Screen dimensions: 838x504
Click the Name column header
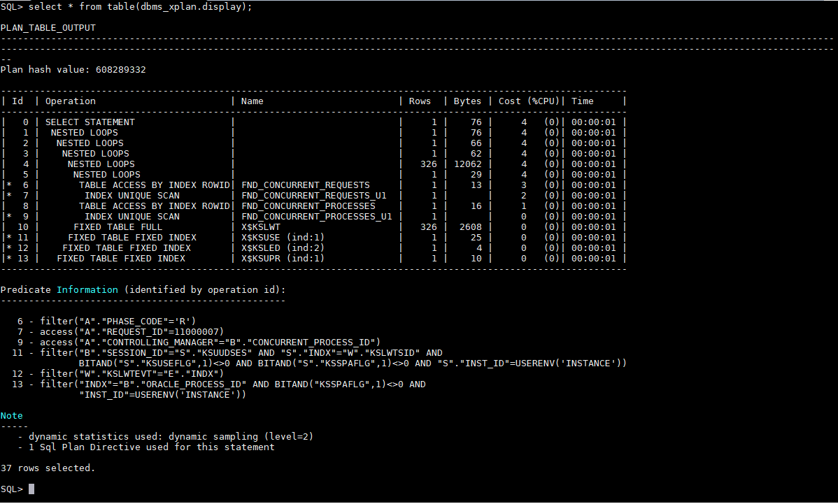[x=252, y=101]
